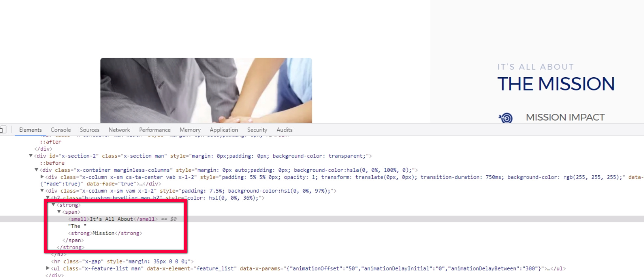The height and width of the screenshot is (277, 644).
Task: Collapse the x-section-2 div node
Action: 31,156
